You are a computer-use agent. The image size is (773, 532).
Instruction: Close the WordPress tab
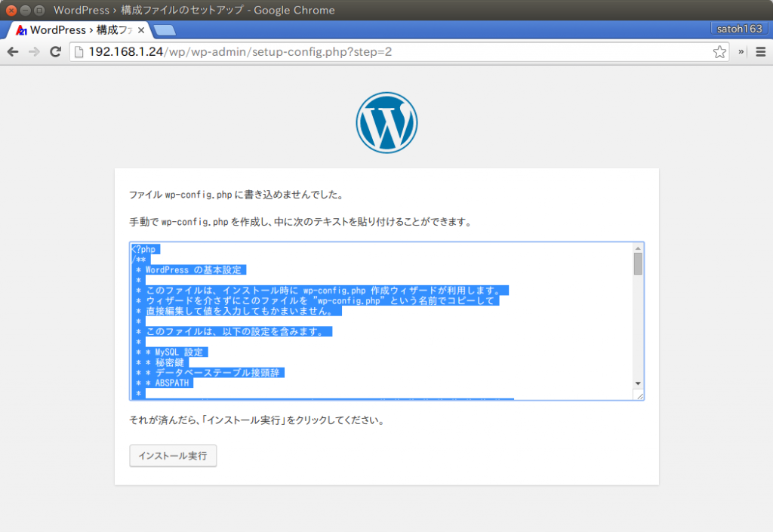point(141,30)
